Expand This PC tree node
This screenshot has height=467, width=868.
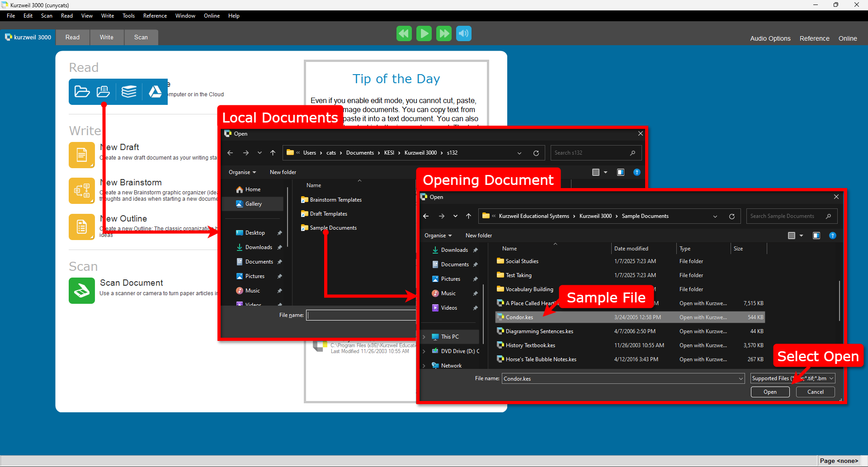(424, 337)
